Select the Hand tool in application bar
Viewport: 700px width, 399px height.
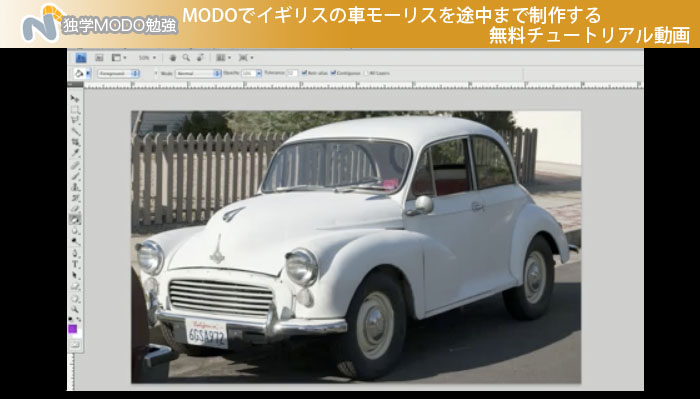point(173,58)
